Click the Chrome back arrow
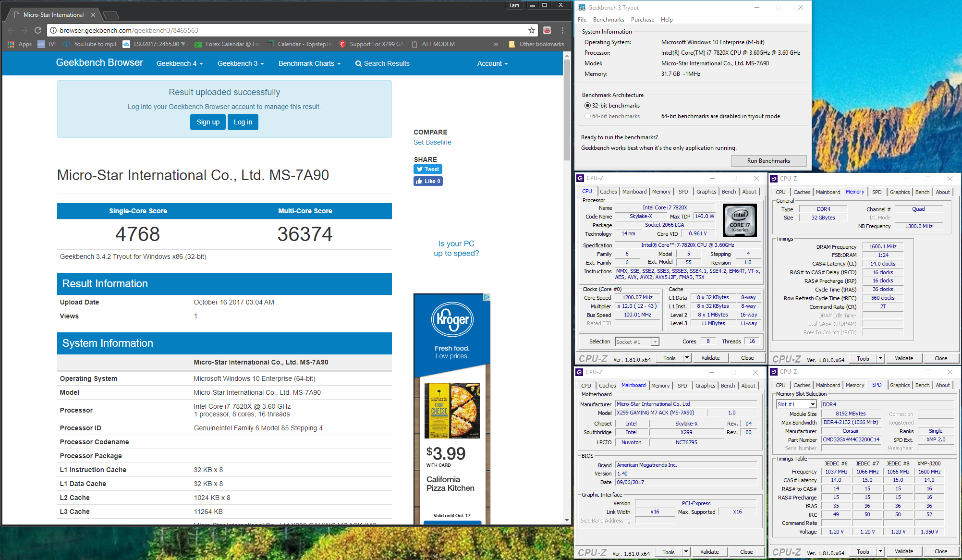Screen dimensions: 962x560 click(x=11, y=30)
